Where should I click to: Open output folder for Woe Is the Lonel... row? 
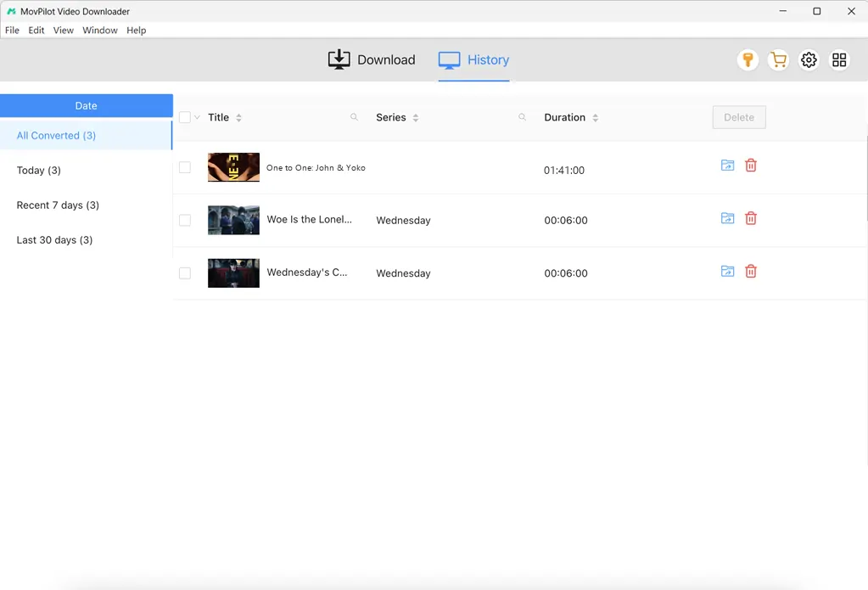point(727,218)
